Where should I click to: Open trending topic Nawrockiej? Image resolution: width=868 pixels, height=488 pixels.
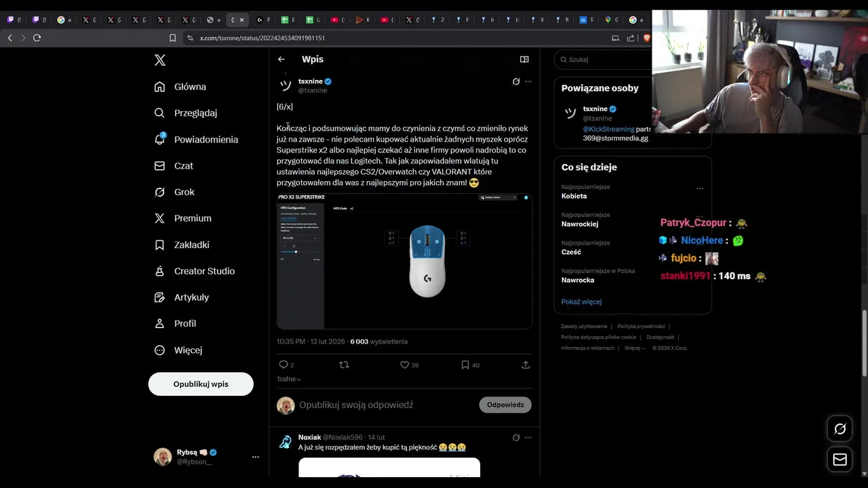[580, 224]
